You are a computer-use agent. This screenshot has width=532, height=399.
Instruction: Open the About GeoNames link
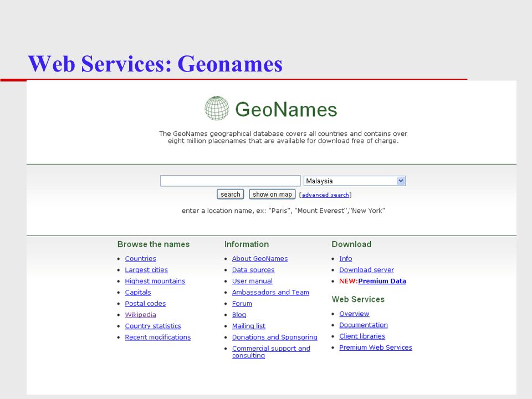260,259
